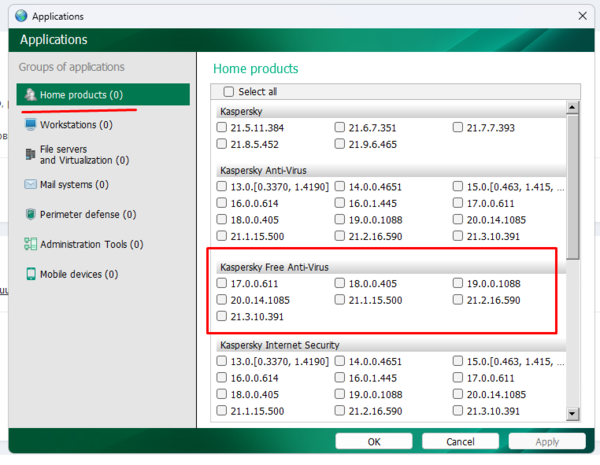
Task: Check Kaspersky Anti-Virus 14.0.0.4651 box
Action: (x=339, y=186)
